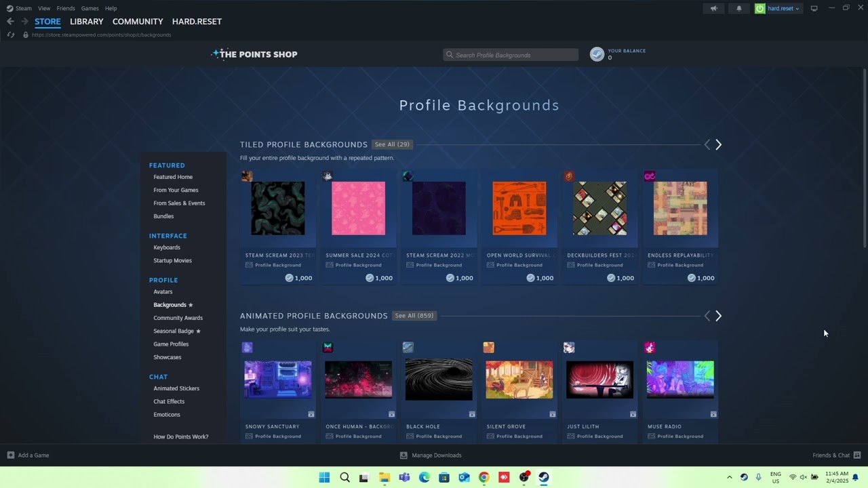Click the Steam announcements megaphone icon
This screenshot has width=868, height=488.
[713, 8]
